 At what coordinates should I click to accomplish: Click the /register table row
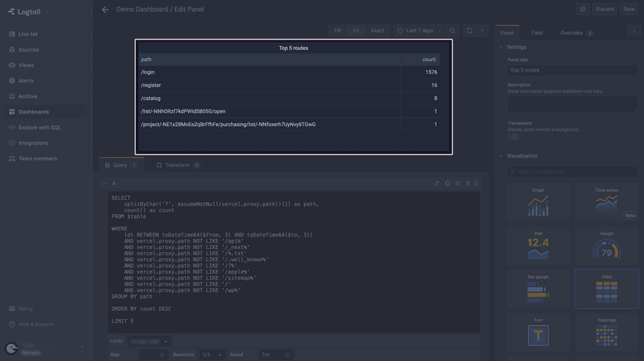[x=289, y=85]
